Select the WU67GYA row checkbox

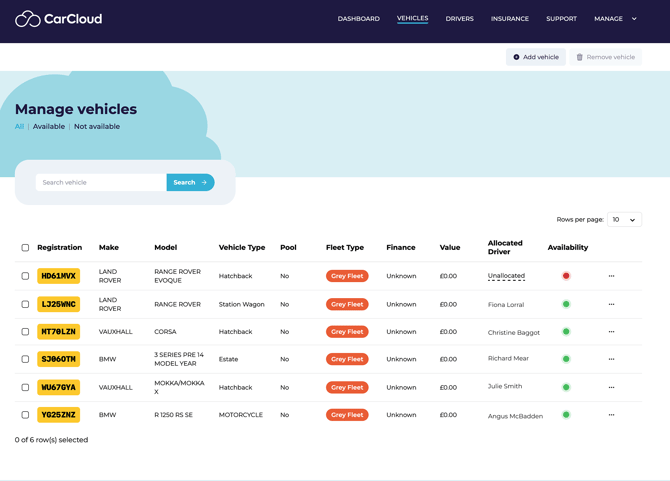[x=25, y=387]
